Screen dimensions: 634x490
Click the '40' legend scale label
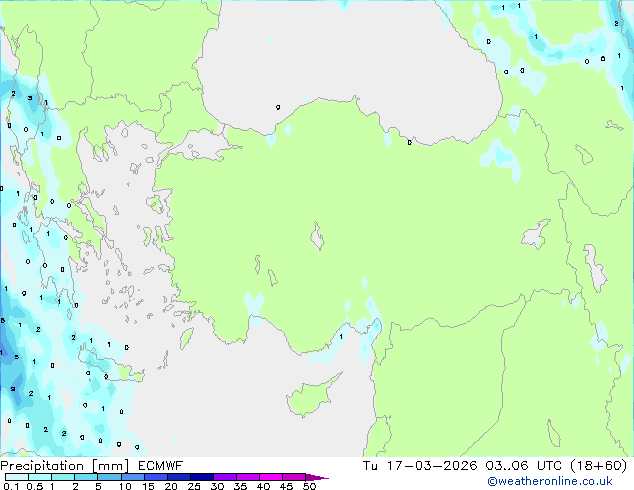click(263, 486)
